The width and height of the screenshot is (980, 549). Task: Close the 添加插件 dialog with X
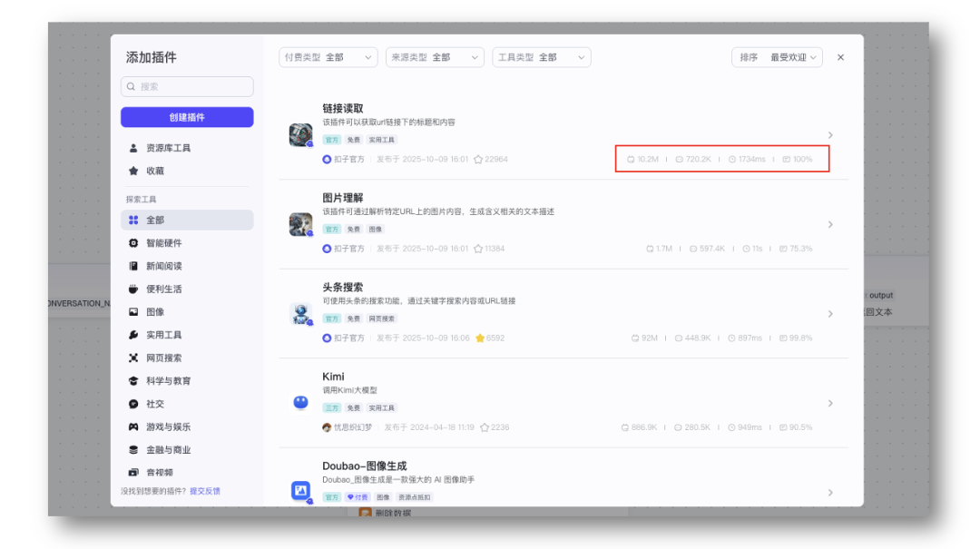[x=840, y=57]
